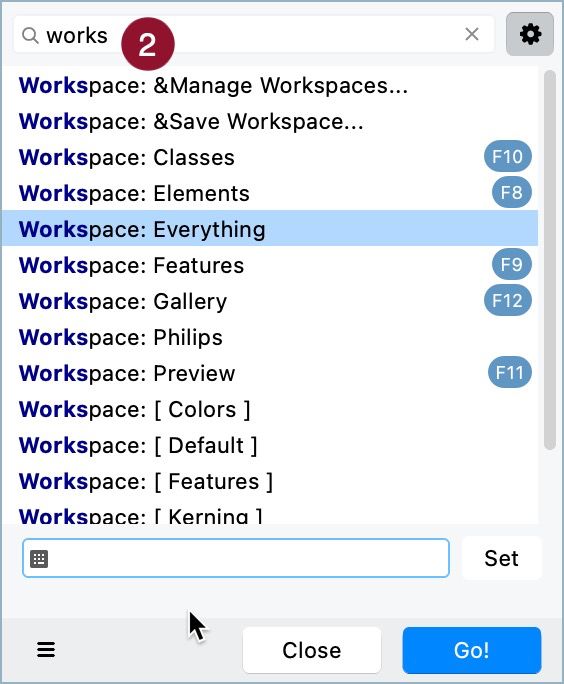The width and height of the screenshot is (564, 684).
Task: Select Workspace: &Manage Workspaces… entry
Action: pos(270,86)
